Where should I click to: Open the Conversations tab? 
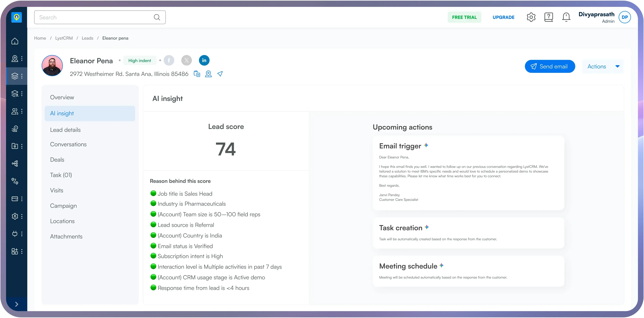click(68, 144)
